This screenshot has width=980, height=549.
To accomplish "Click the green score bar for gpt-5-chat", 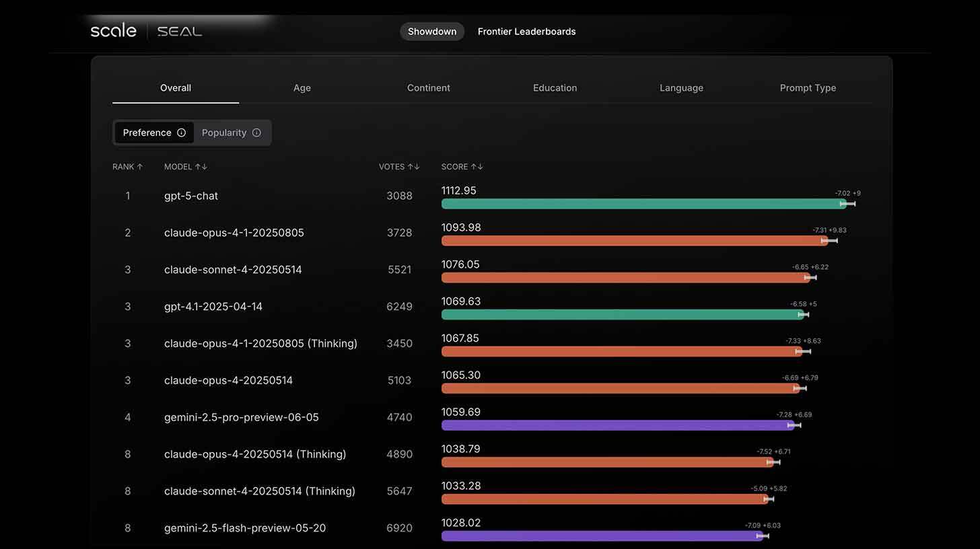I will (x=643, y=204).
